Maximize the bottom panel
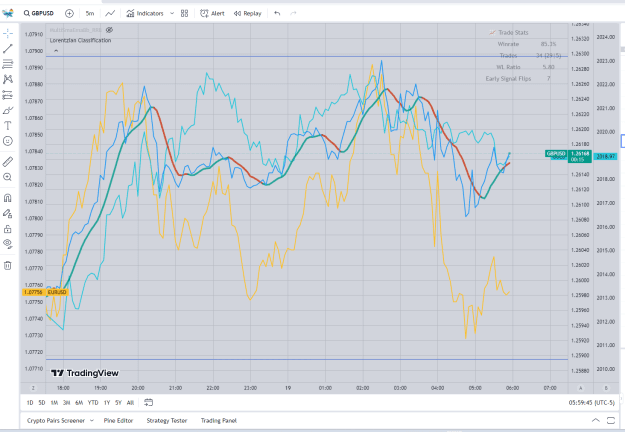Viewport: 625px width, 432px height. tap(611, 420)
